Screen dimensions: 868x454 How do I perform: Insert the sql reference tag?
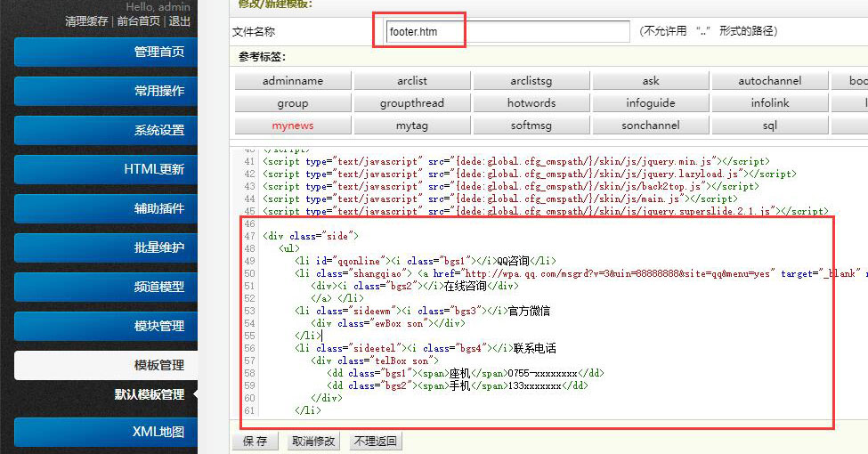[x=770, y=126]
